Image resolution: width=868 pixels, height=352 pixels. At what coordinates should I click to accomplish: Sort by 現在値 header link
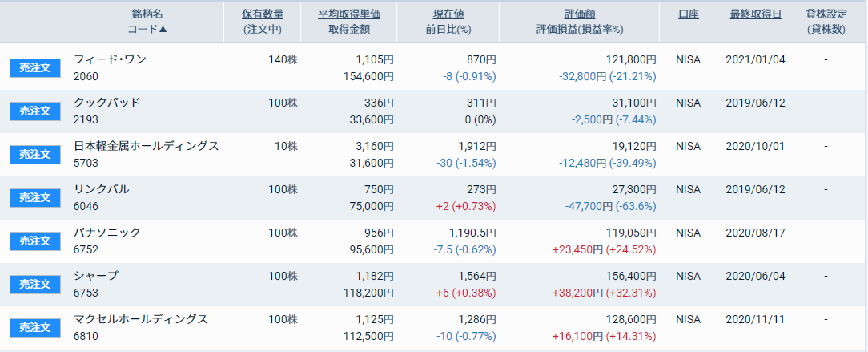point(448,14)
